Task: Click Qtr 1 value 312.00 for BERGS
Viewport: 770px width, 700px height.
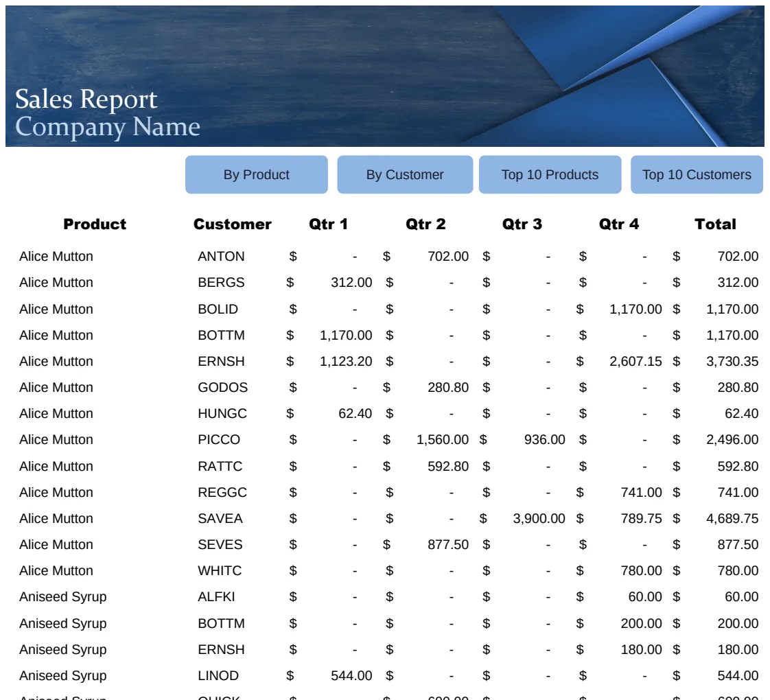Action: tap(351, 283)
